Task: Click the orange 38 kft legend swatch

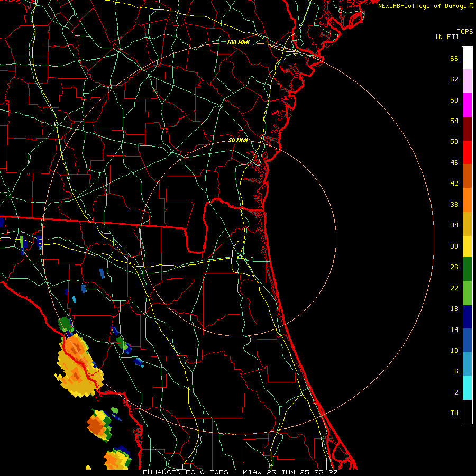Action: (467, 200)
